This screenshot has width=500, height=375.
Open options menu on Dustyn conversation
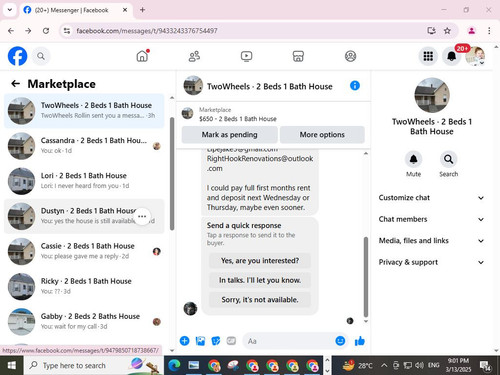142,216
